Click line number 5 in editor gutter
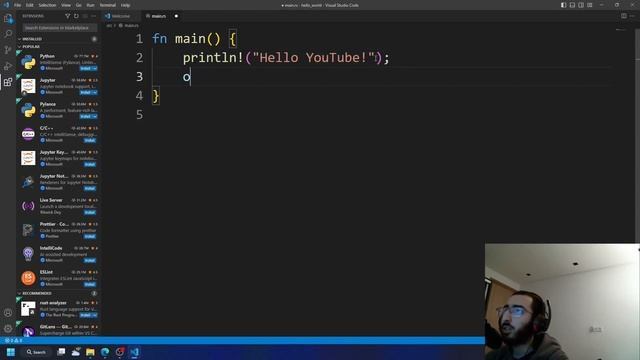This screenshot has height=360, width=640. (x=140, y=115)
